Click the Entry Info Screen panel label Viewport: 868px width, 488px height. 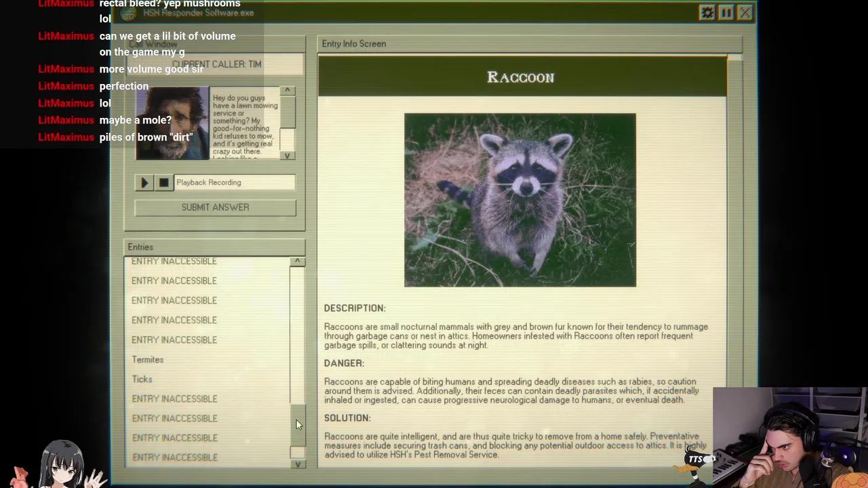click(x=354, y=44)
